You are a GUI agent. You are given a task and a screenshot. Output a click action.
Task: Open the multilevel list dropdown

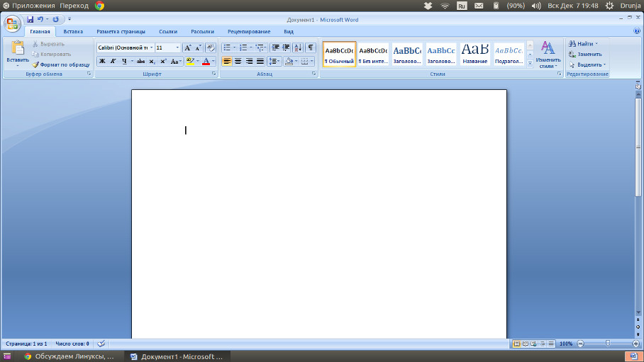click(x=261, y=47)
